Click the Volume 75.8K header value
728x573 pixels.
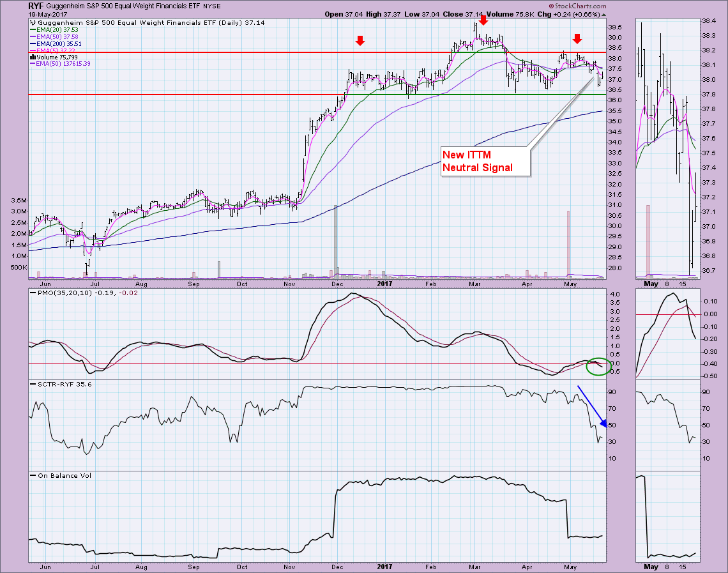(510, 15)
